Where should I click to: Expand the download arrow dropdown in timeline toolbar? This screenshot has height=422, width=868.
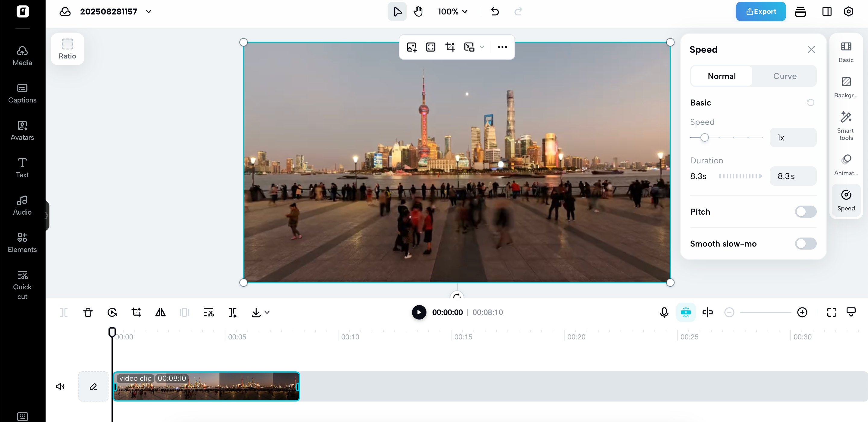[x=267, y=313]
